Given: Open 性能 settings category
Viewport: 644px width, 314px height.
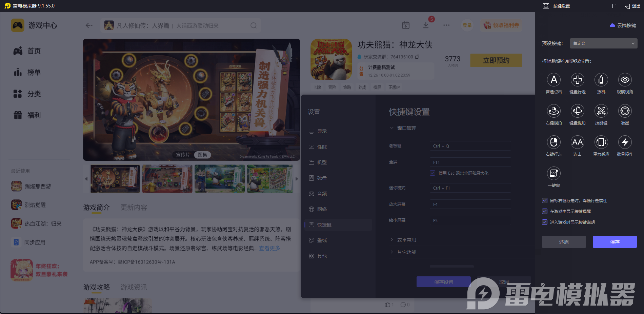Looking at the screenshot, I should pyautogui.click(x=338, y=147).
